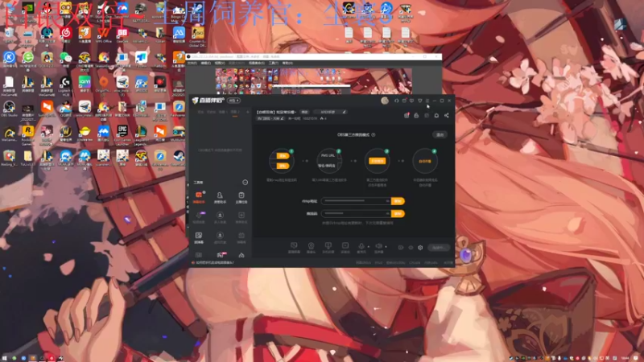The height and width of the screenshot is (362, 644).
Task: Open the File menu in OBS window
Action: click(192, 64)
